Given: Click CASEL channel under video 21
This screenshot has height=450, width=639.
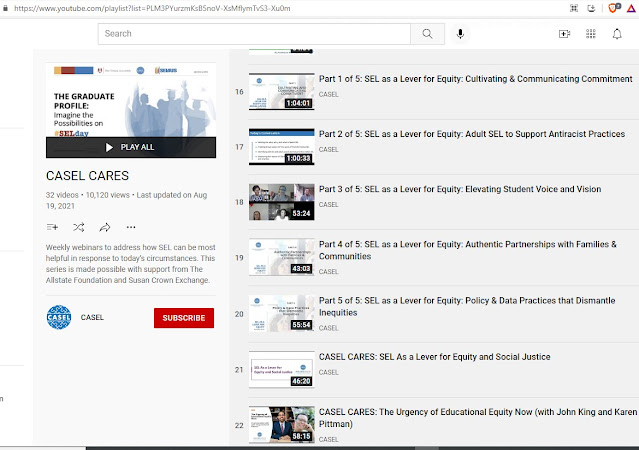Looking at the screenshot, I should (328, 372).
